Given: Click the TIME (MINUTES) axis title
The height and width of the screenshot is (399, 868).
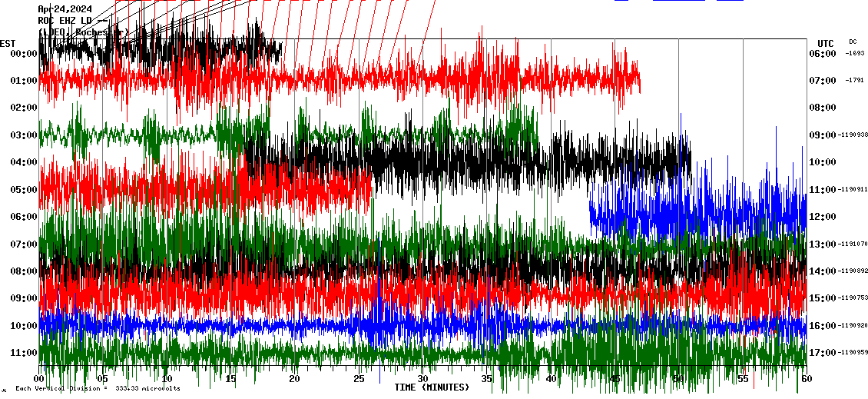Looking at the screenshot, I should 432,387.
